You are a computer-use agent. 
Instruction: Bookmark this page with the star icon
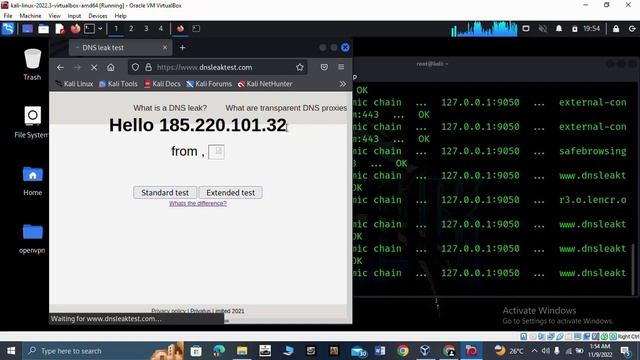point(300,67)
